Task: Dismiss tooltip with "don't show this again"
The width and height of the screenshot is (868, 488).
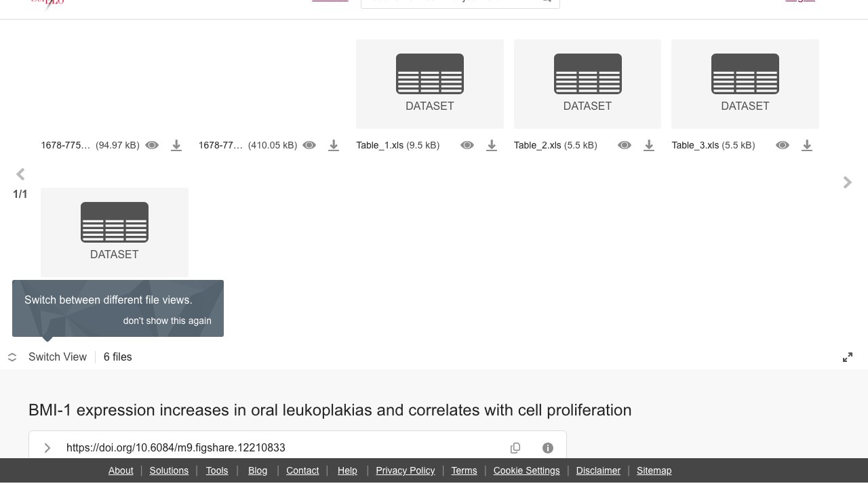Action: 167,321
